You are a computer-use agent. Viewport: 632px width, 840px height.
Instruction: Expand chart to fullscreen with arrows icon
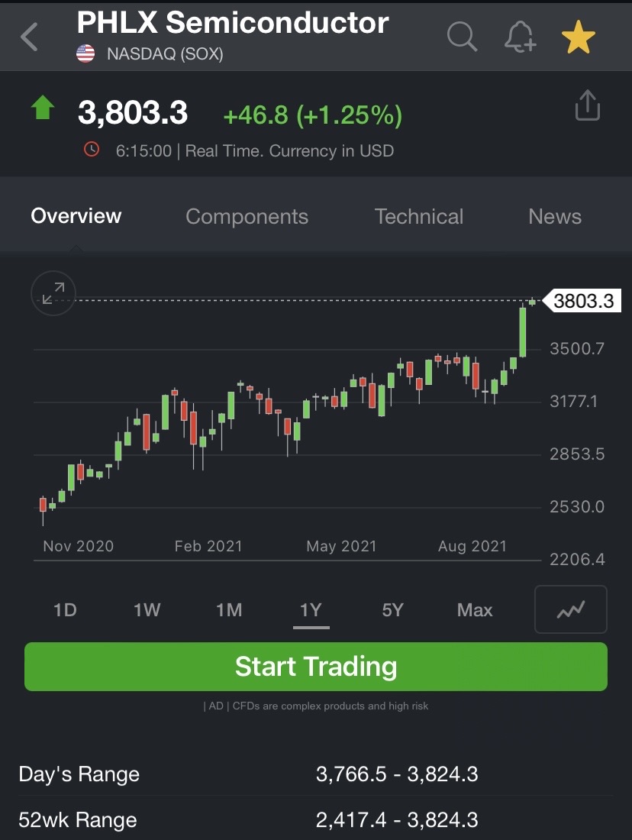[x=53, y=293]
